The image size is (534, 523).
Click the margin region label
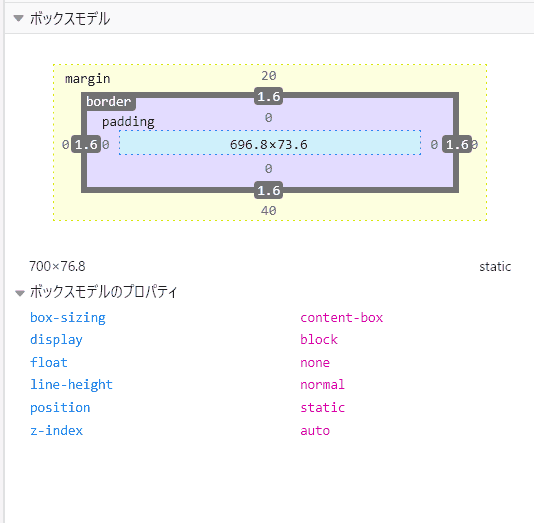point(88,79)
